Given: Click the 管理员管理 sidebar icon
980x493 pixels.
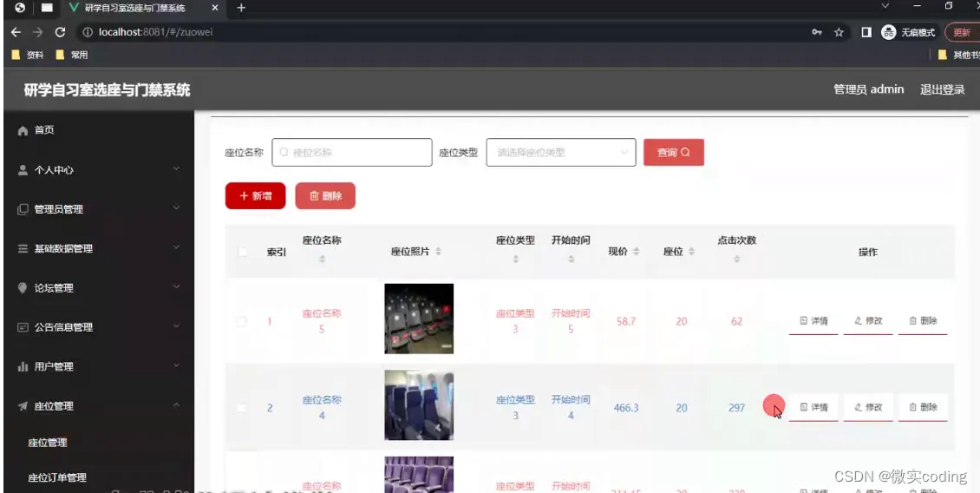Looking at the screenshot, I should (23, 209).
